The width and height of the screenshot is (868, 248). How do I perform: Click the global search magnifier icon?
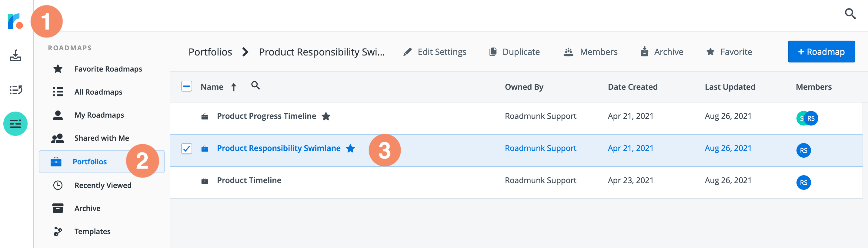coord(850,14)
